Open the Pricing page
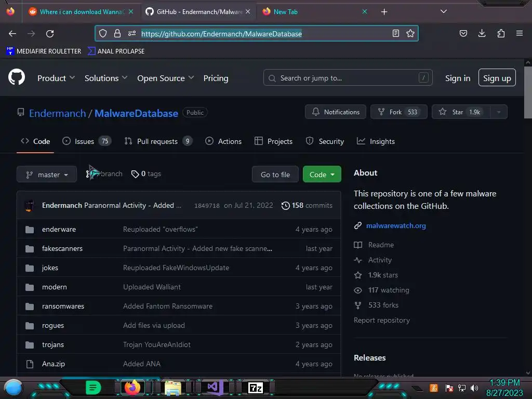Viewport: 532px width, 399px height. 216,78
